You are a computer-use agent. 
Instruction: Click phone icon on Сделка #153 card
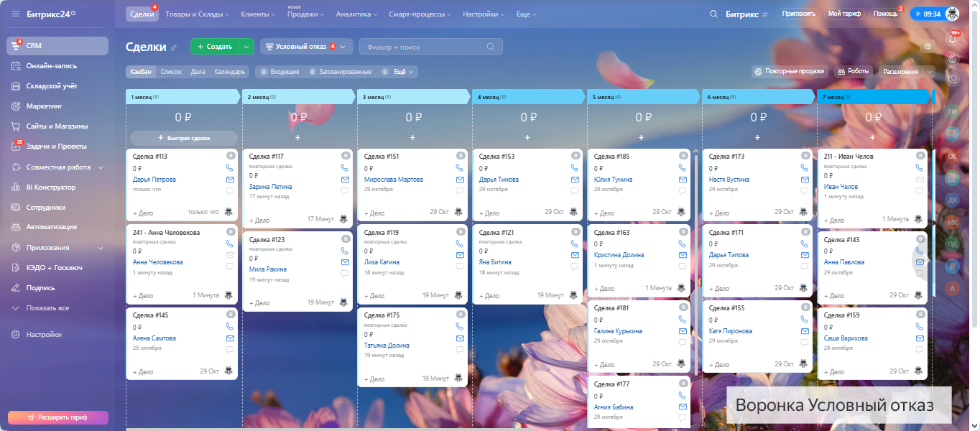575,167
